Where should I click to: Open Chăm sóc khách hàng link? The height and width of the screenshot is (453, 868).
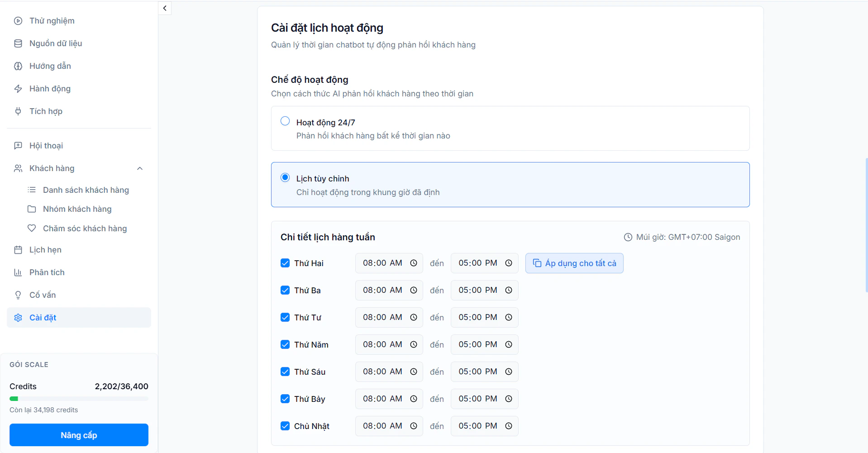(86, 228)
